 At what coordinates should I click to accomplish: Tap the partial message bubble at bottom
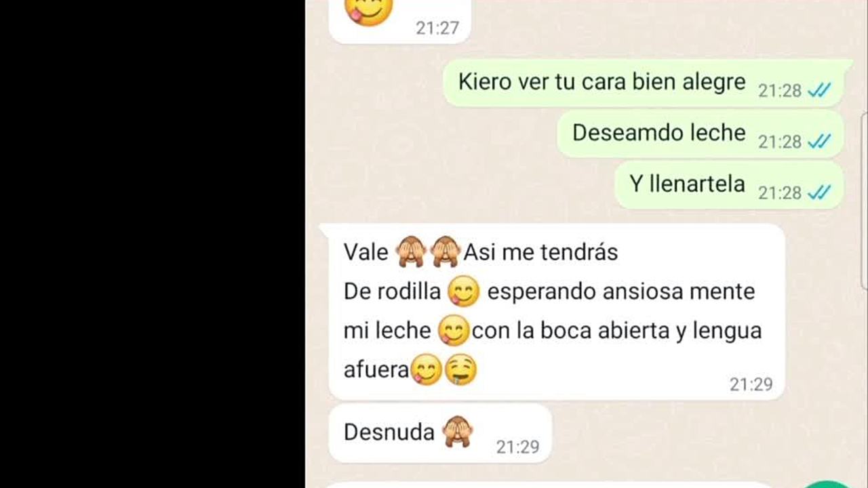549,485
